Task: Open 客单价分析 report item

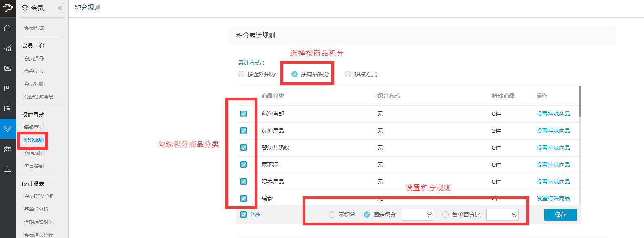Action: (36, 209)
